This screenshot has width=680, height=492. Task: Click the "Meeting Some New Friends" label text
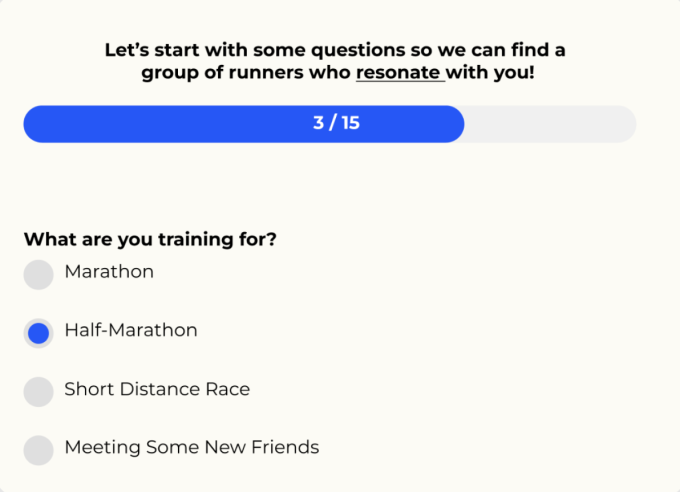click(x=192, y=447)
